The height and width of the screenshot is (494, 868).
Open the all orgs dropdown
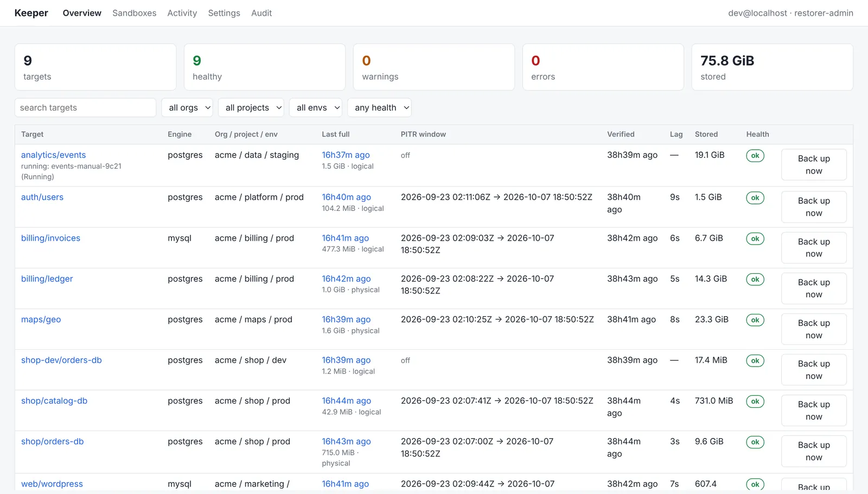[188, 107]
